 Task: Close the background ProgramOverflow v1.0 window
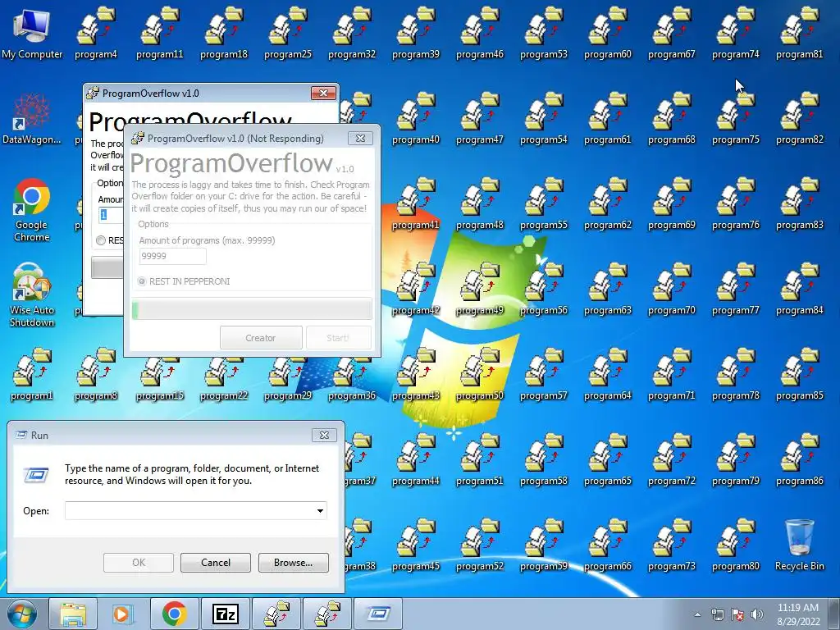coord(323,94)
